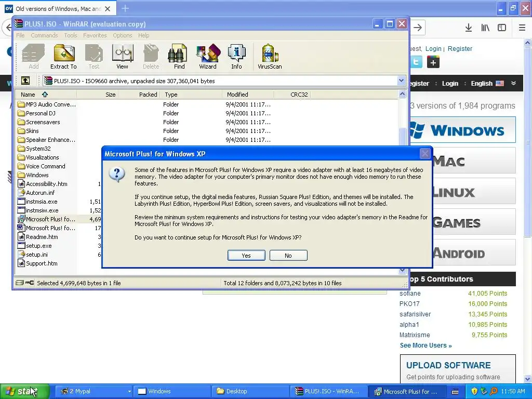
Task: Expand the WinRAR archive path dropdown
Action: pyautogui.click(x=402, y=81)
